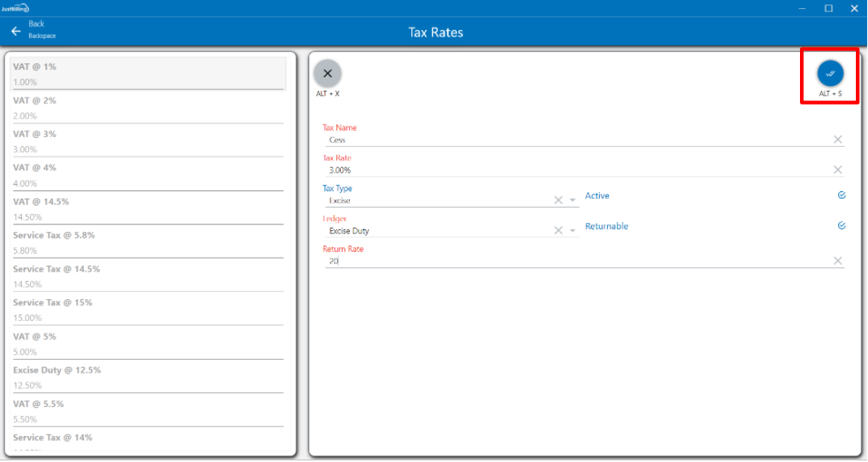Image resolution: width=868 pixels, height=462 pixels.
Task: Go back using the arrow icon
Action: pyautogui.click(x=16, y=32)
